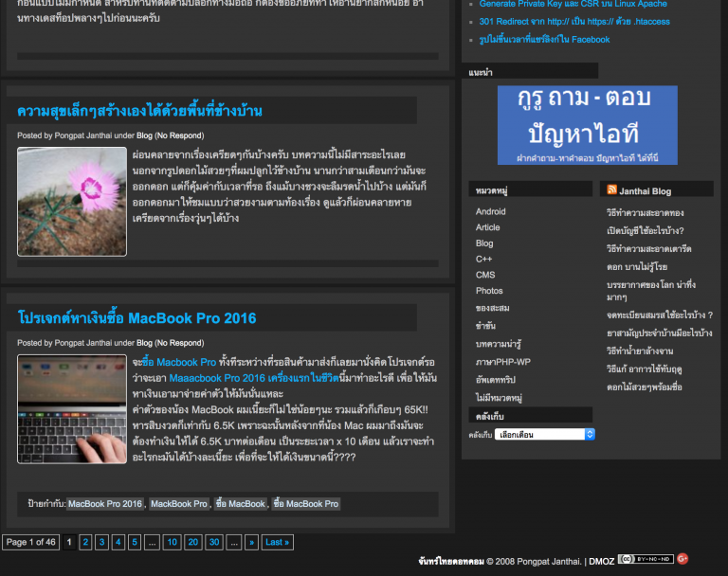The width and height of the screenshot is (728, 576).
Task: Go to pagination page 2
Action: 85,542
